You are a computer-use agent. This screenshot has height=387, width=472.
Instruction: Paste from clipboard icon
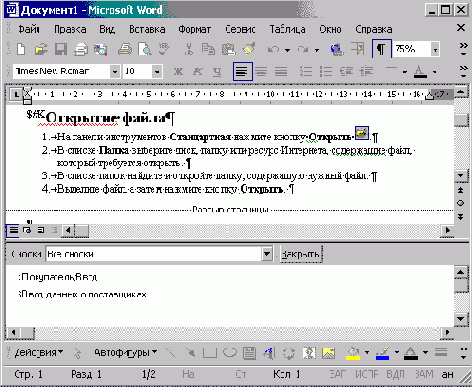pos(229,49)
